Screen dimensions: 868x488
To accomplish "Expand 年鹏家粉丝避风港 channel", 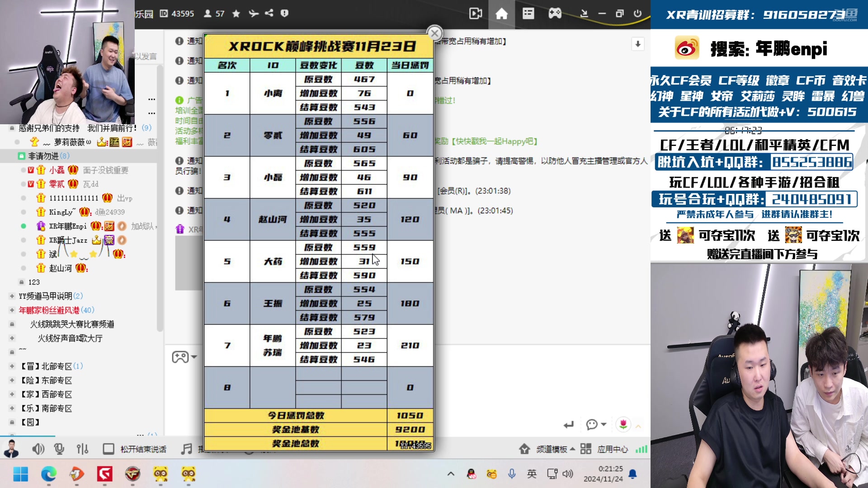I will [12, 310].
